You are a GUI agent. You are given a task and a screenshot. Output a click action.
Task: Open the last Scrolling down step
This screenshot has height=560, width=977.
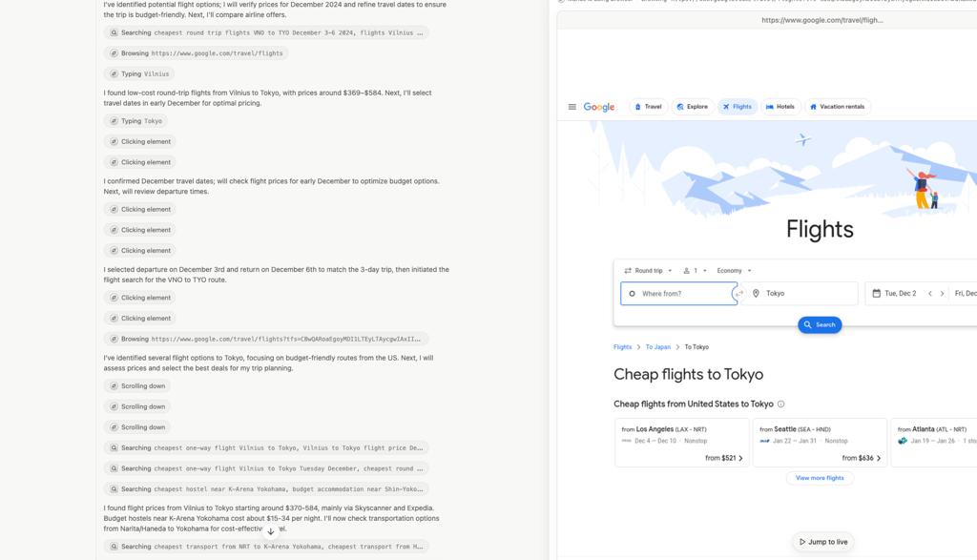(137, 426)
